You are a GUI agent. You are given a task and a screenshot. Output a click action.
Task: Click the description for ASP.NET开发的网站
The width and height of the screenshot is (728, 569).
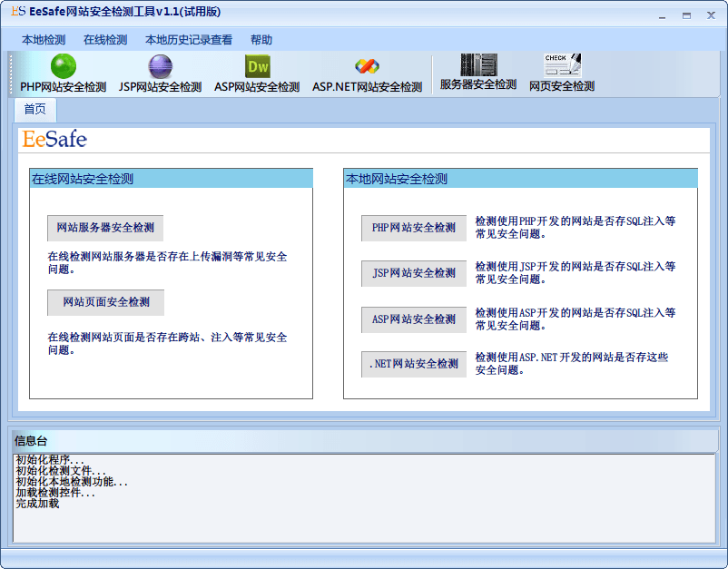click(572, 364)
